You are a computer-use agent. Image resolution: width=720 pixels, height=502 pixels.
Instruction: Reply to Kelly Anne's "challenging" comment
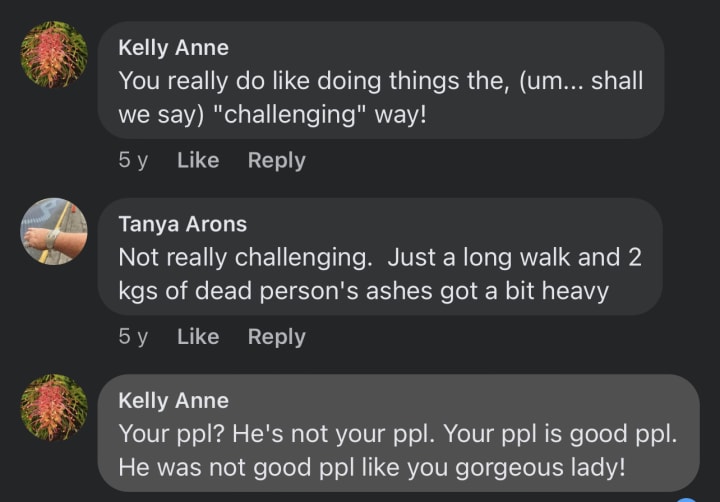pyautogui.click(x=276, y=160)
